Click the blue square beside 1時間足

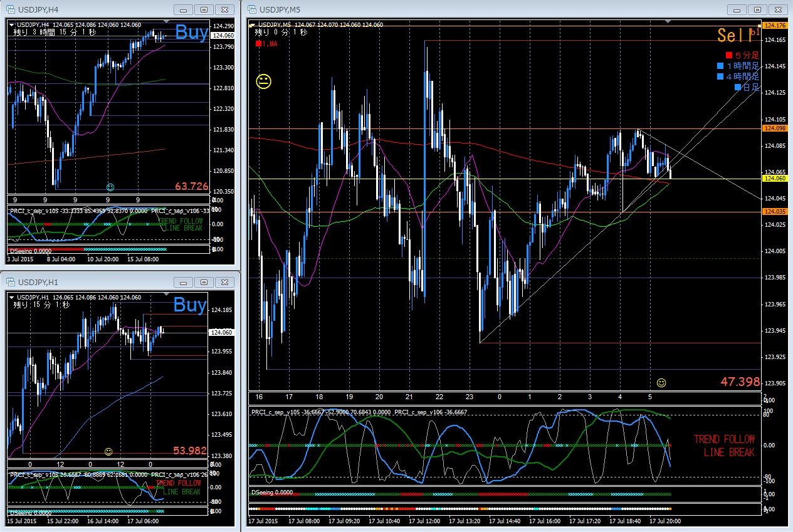[720, 66]
